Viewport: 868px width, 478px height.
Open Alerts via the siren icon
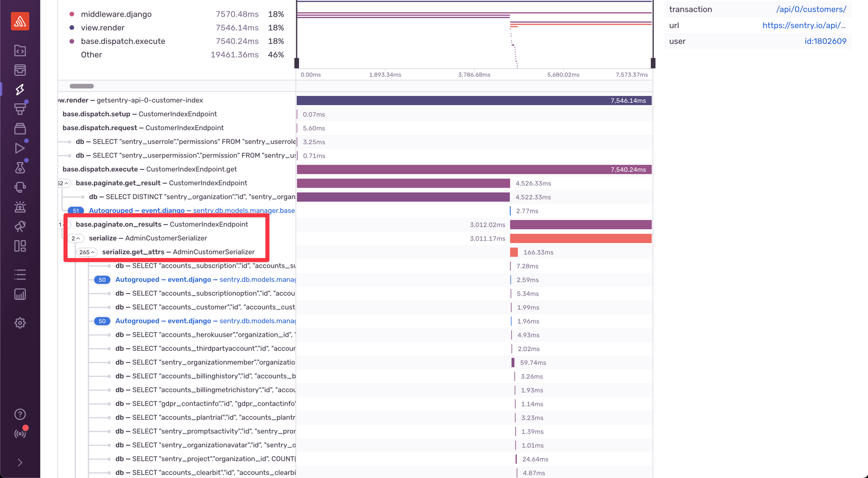20,207
